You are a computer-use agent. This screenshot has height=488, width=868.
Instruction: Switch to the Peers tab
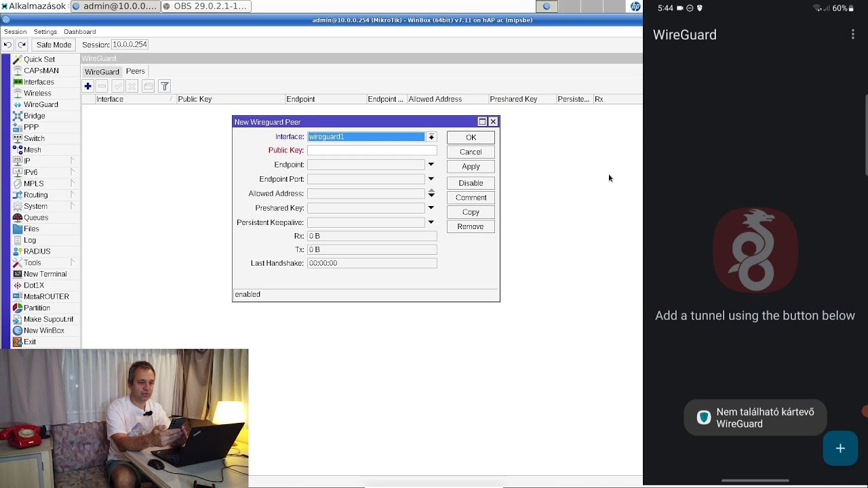click(x=136, y=71)
